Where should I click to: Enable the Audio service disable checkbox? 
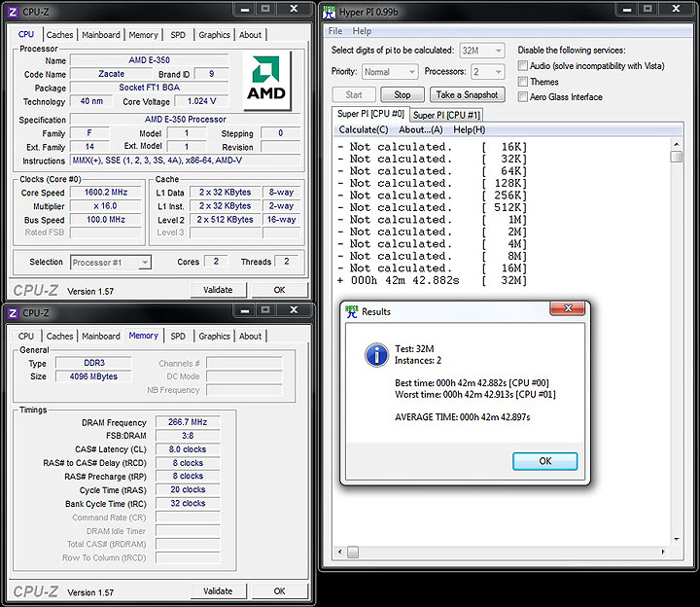point(522,65)
